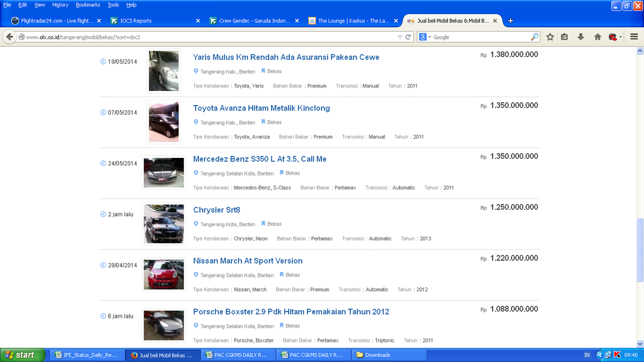Screen dimensions: 644x362
Task: Open the URL history dropdown arrow
Action: [x=399, y=37]
